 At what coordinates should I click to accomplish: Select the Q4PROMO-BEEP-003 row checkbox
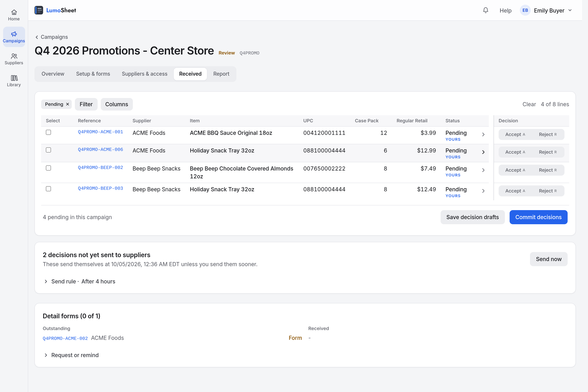click(x=48, y=189)
